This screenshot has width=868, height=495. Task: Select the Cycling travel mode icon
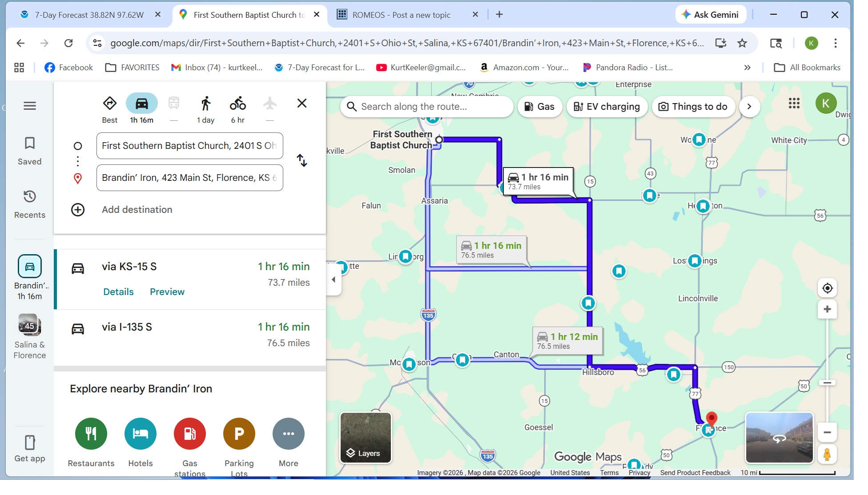pyautogui.click(x=237, y=104)
